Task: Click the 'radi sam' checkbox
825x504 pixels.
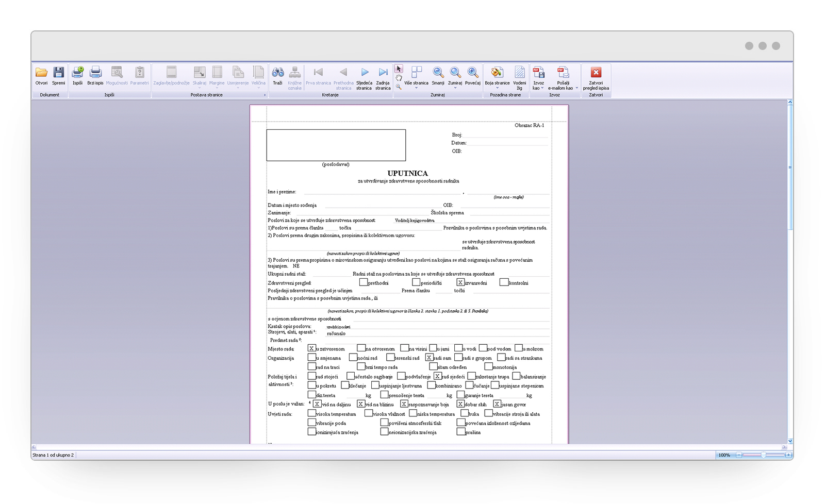Action: (429, 358)
